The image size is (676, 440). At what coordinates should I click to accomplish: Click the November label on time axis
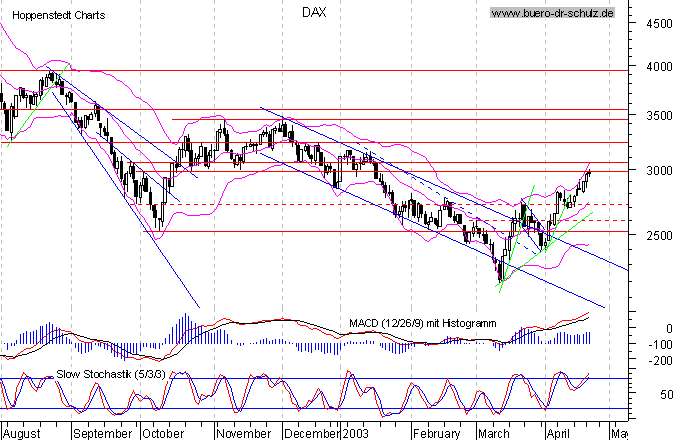point(244,433)
